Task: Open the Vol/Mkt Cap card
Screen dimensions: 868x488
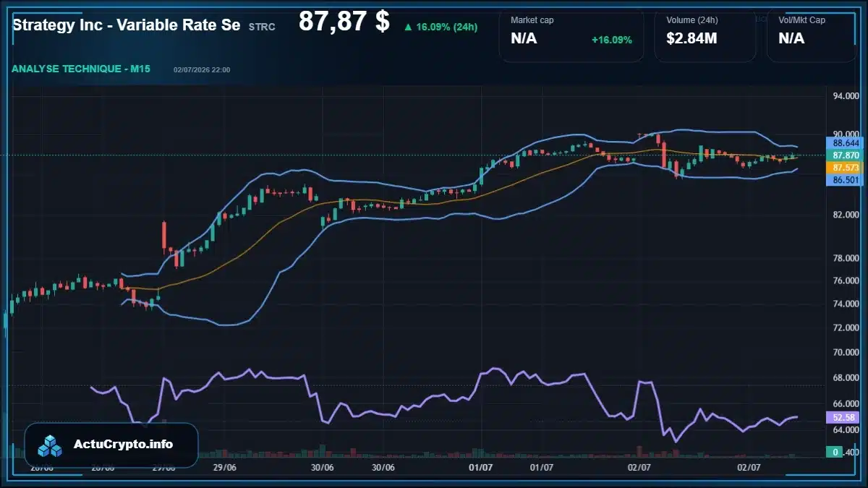Action: 812,35
